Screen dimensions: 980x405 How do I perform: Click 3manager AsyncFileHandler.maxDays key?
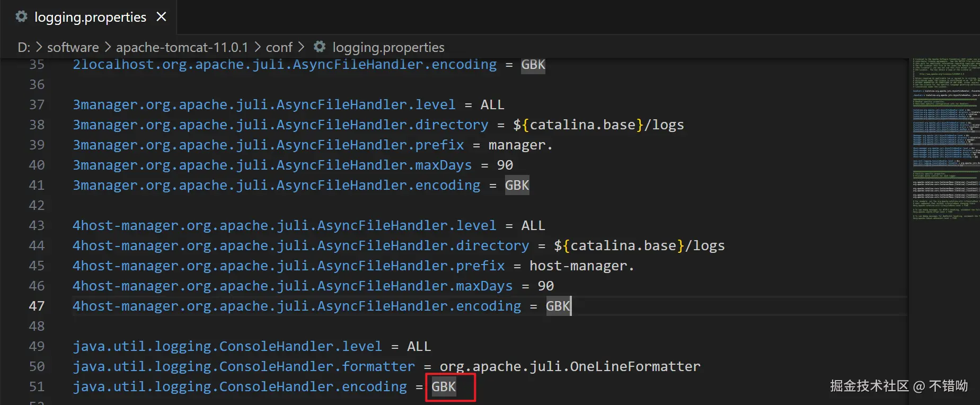[272, 165]
